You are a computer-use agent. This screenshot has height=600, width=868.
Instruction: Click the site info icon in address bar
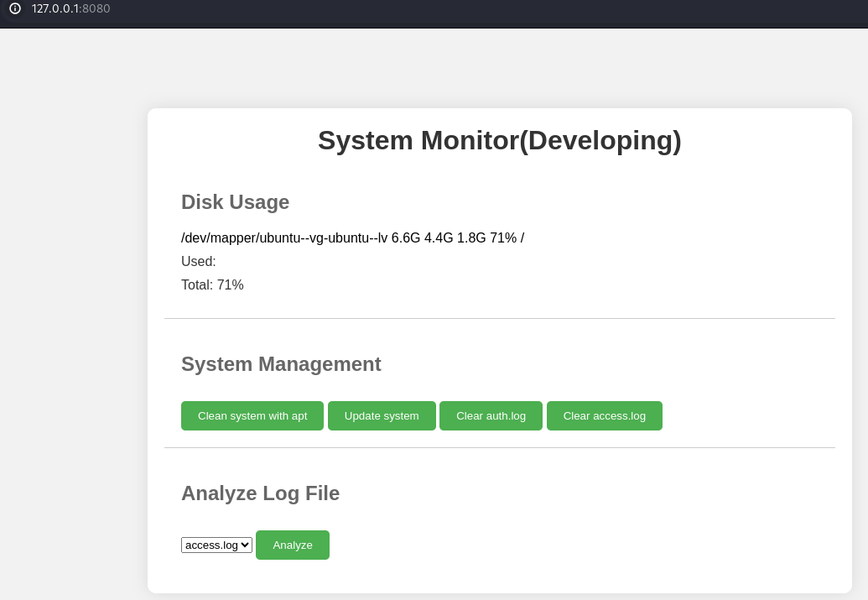[x=15, y=8]
